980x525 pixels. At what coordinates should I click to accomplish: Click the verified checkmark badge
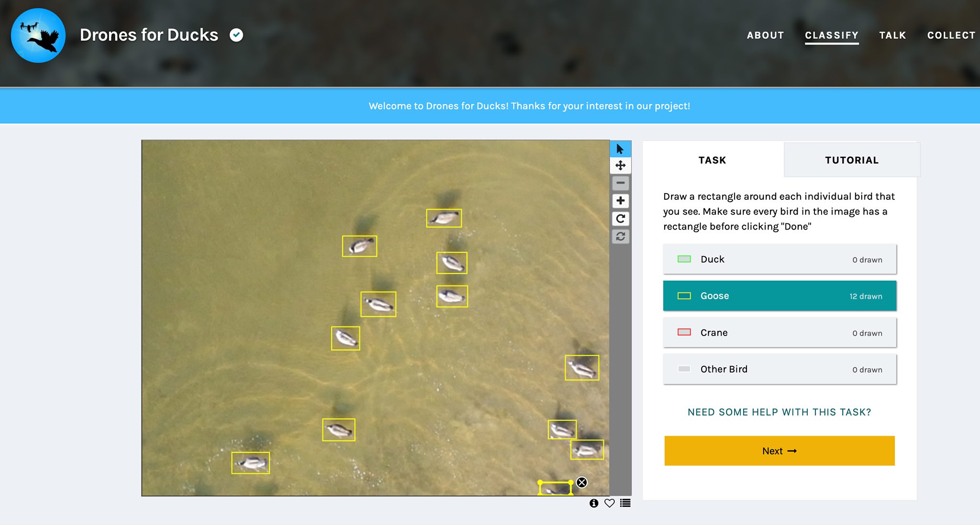tap(236, 35)
